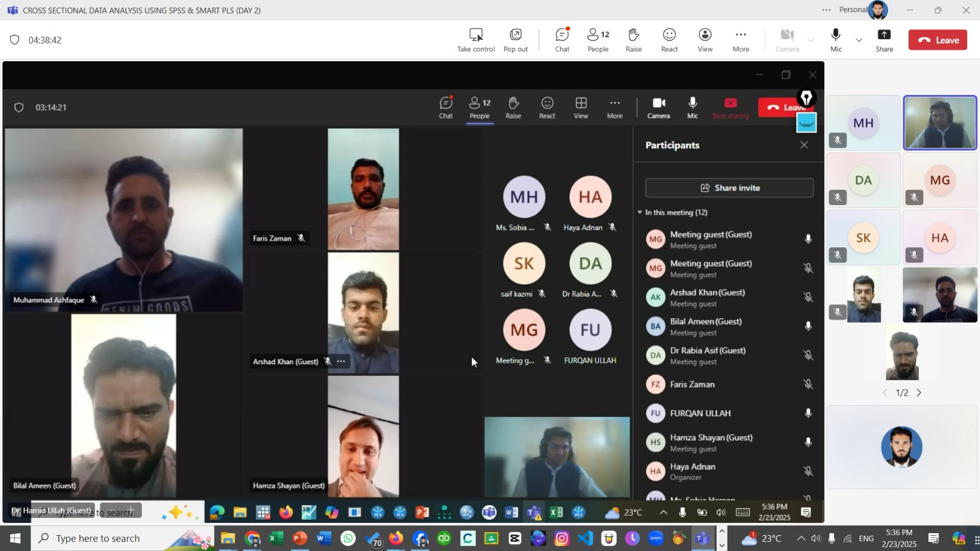The image size is (980, 551).
Task: Click the Share icon beside the Leave button
Action: point(884,40)
